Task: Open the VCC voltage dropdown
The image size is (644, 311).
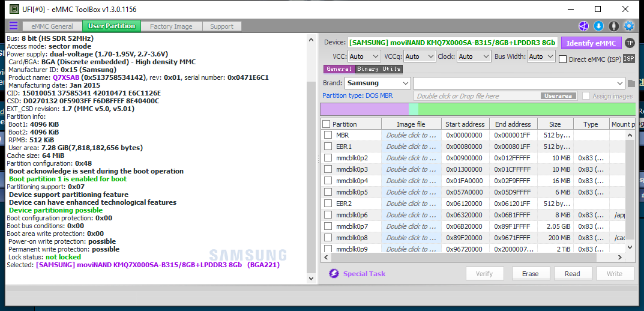Action: [x=365, y=56]
